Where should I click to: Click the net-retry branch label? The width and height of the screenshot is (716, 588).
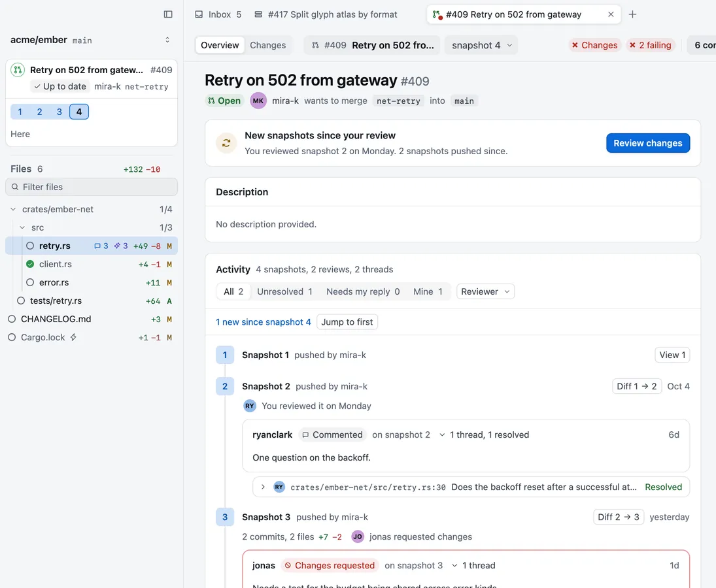pyautogui.click(x=398, y=101)
